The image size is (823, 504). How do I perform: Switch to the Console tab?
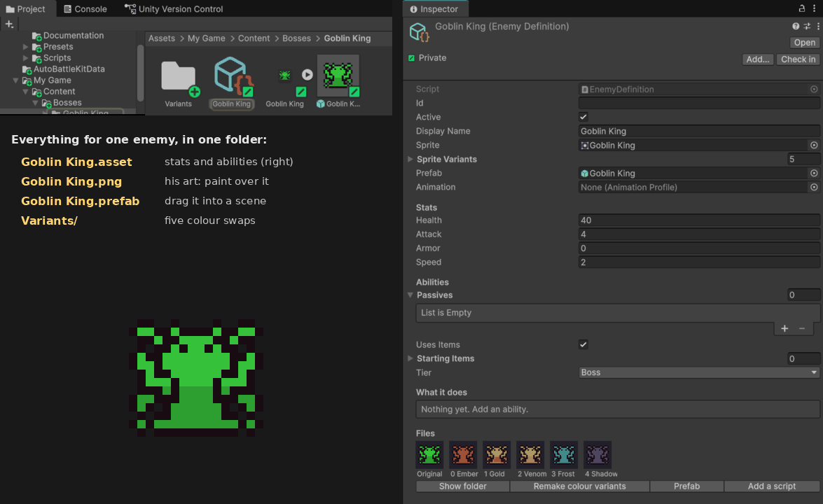[85, 9]
